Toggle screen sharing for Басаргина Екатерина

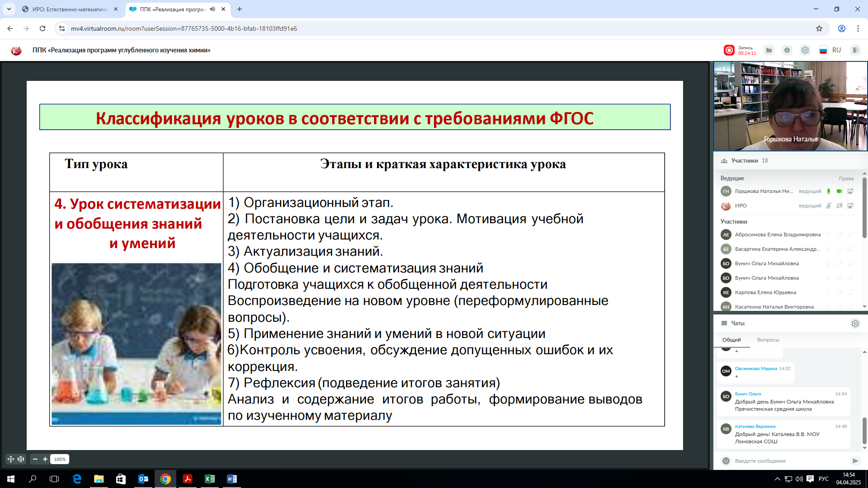tap(850, 249)
